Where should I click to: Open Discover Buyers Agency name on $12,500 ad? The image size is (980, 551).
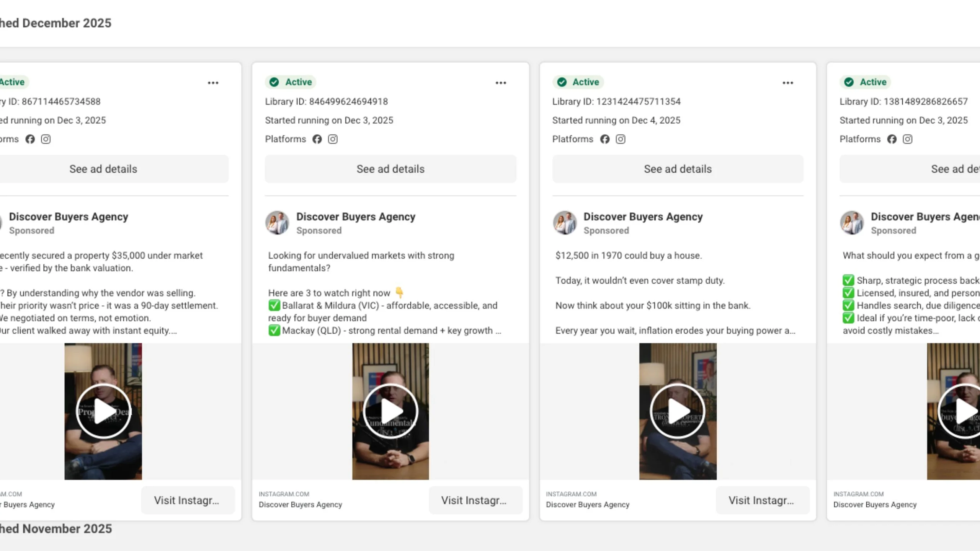[643, 217]
